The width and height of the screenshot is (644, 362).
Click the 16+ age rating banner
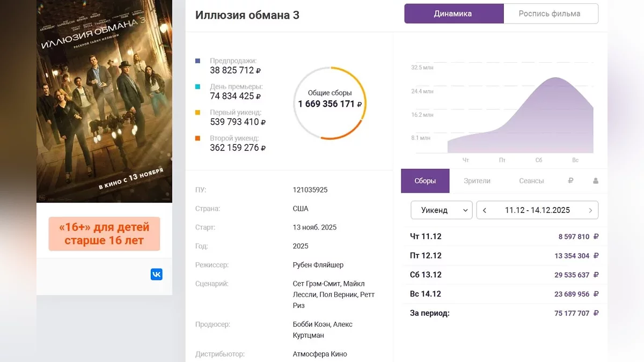tap(104, 234)
